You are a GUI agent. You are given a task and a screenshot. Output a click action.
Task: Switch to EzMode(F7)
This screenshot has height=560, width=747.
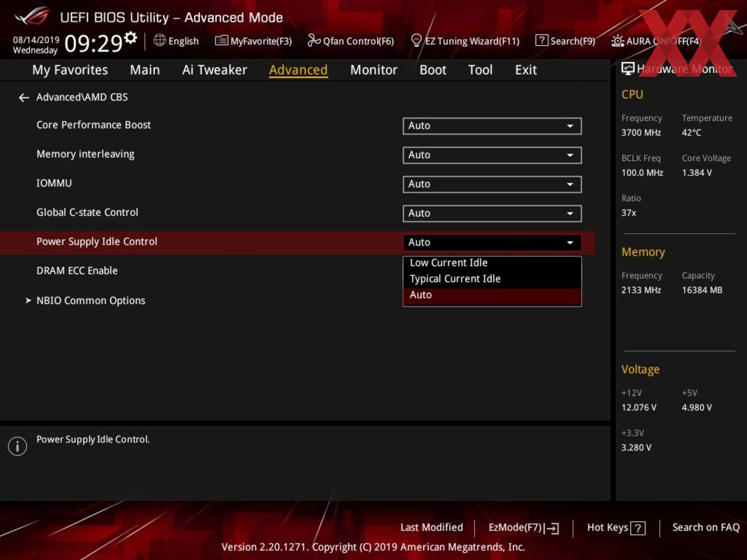coord(523,528)
